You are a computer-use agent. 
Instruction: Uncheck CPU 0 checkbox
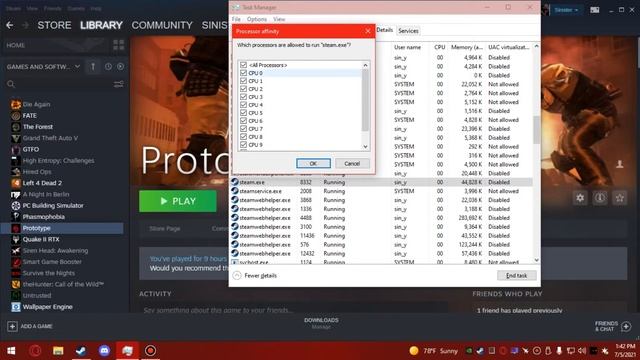pos(244,73)
